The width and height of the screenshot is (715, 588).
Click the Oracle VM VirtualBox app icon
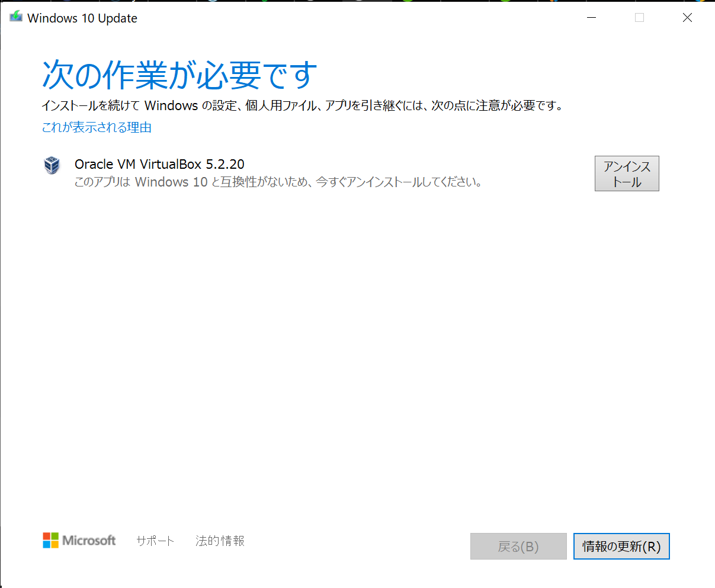(x=52, y=165)
